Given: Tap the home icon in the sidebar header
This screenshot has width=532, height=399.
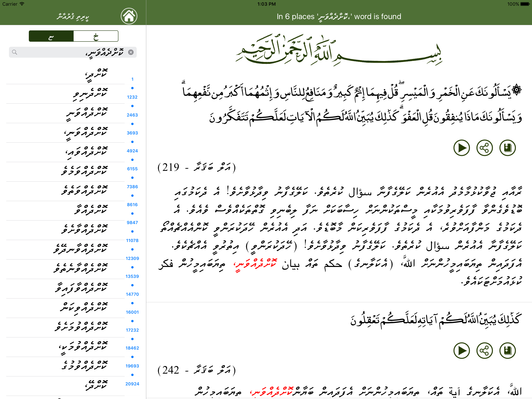Looking at the screenshot, I should 129,16.
